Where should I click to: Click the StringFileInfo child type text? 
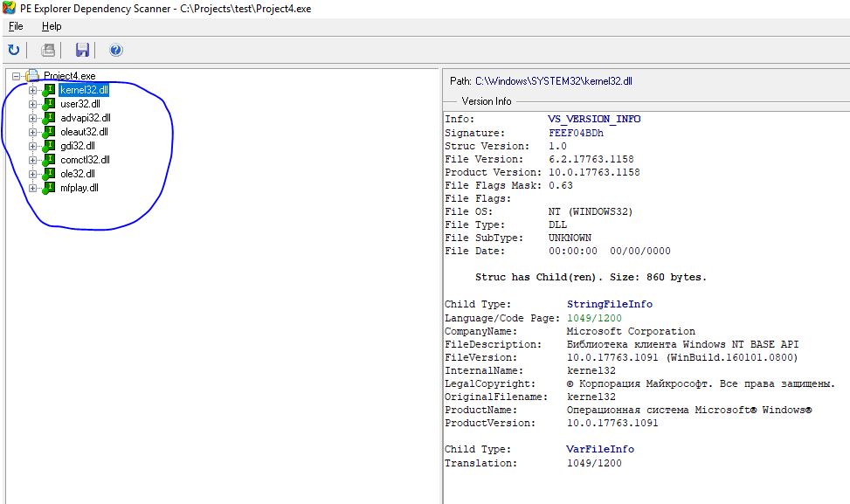pos(609,304)
